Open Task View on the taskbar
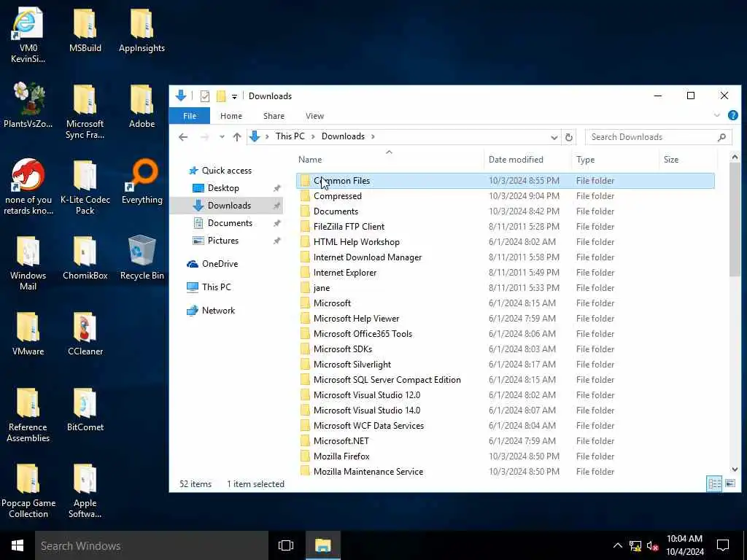The height and width of the screenshot is (560, 747). point(286,545)
